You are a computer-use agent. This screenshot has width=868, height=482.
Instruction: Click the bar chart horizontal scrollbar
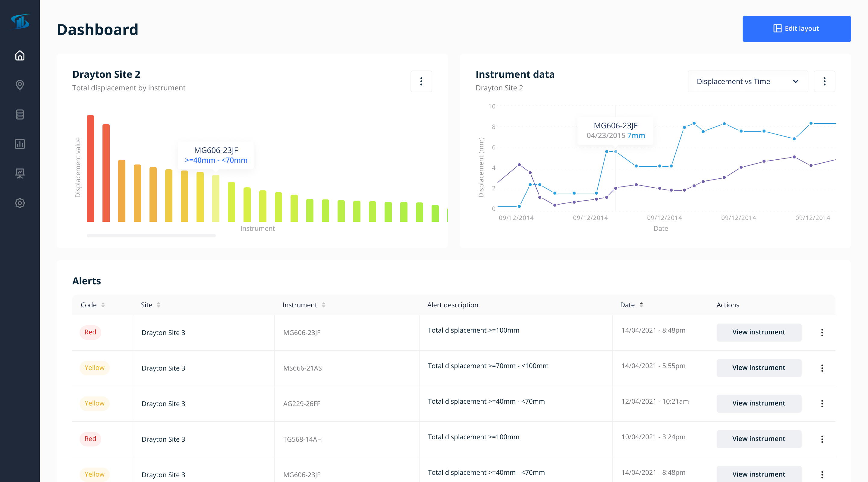coord(151,236)
